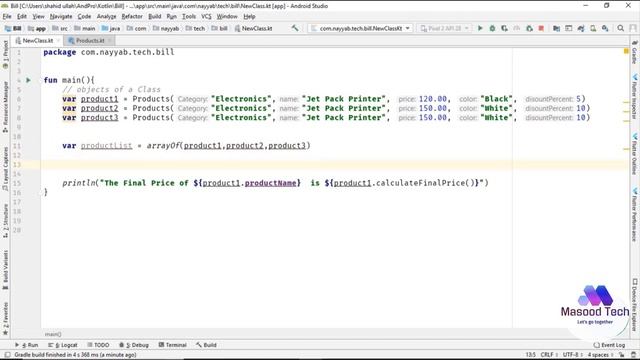640x360 pixels.
Task: Toggle the Flutter Inspector side panel
Action: (x=635, y=96)
